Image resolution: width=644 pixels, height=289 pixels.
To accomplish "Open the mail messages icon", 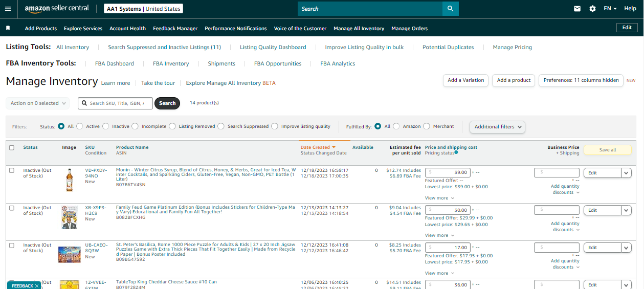I will coord(577,9).
